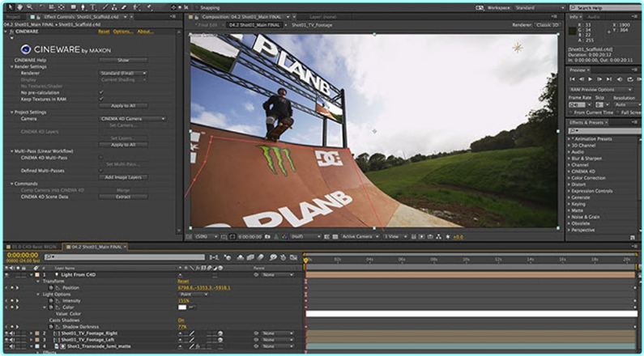This screenshot has width=644, height=356.
Task: Collapse the Render Settings section
Action: (12, 66)
